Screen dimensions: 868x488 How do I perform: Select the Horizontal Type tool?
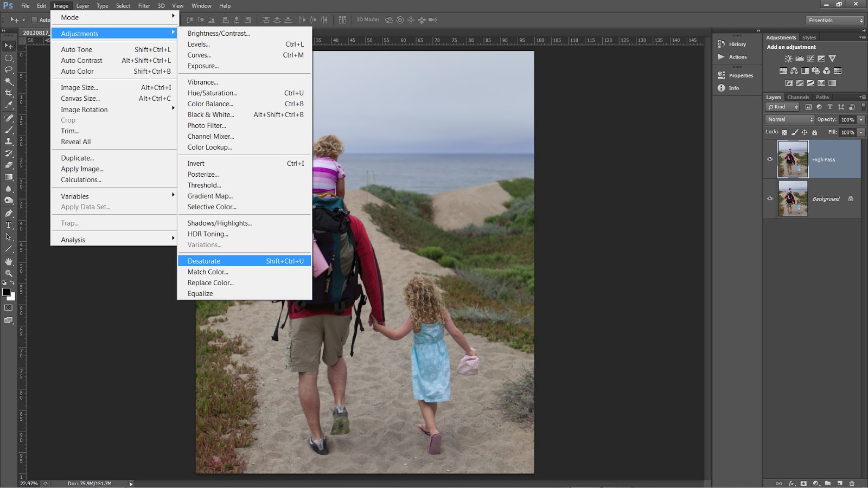coord(9,225)
